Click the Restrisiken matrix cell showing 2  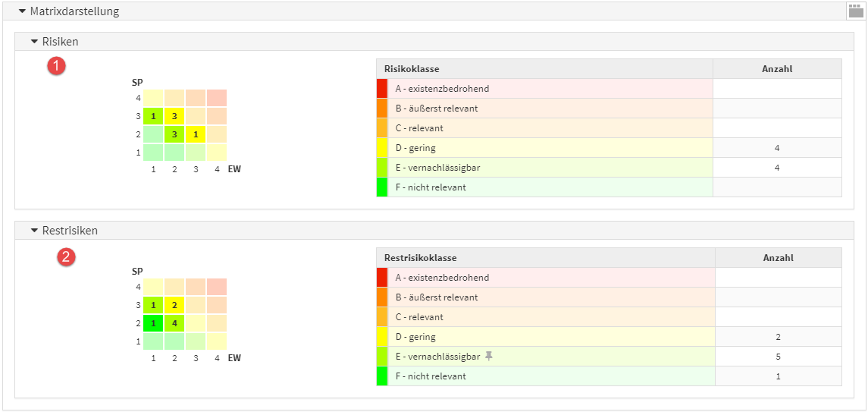point(174,305)
